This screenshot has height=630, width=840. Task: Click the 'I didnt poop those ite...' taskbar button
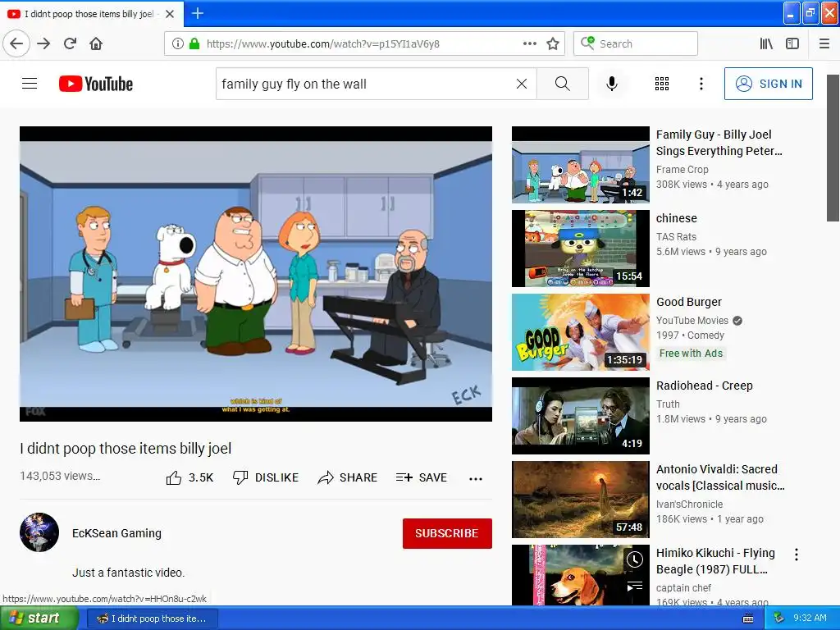click(152, 619)
